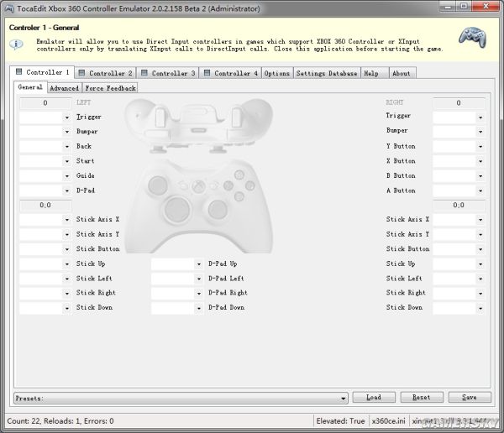
Task: Expand the A Button dropdown
Action: coord(480,190)
